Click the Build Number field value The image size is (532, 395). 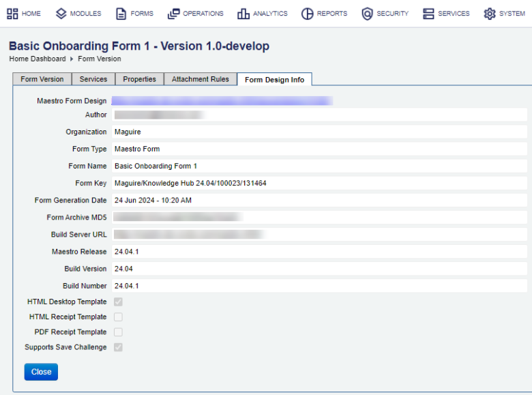pyautogui.click(x=319, y=286)
